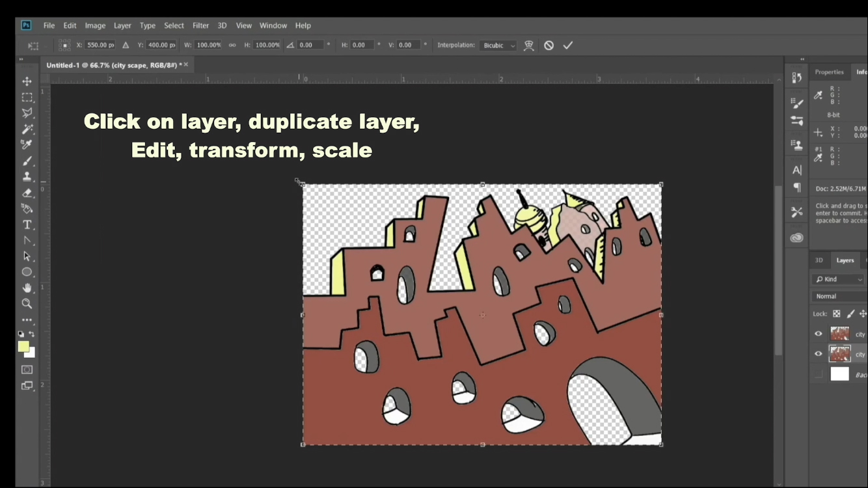The width and height of the screenshot is (868, 488).
Task: Select the Zoom tool
Action: (x=27, y=304)
